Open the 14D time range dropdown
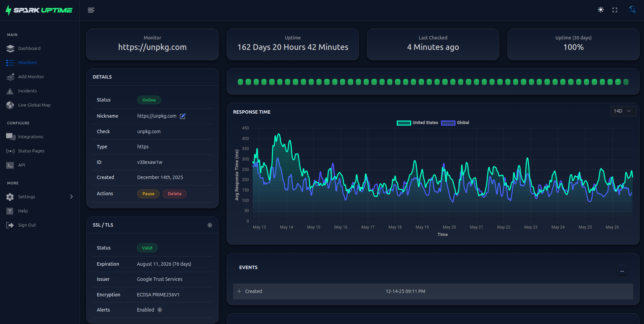 coord(623,111)
